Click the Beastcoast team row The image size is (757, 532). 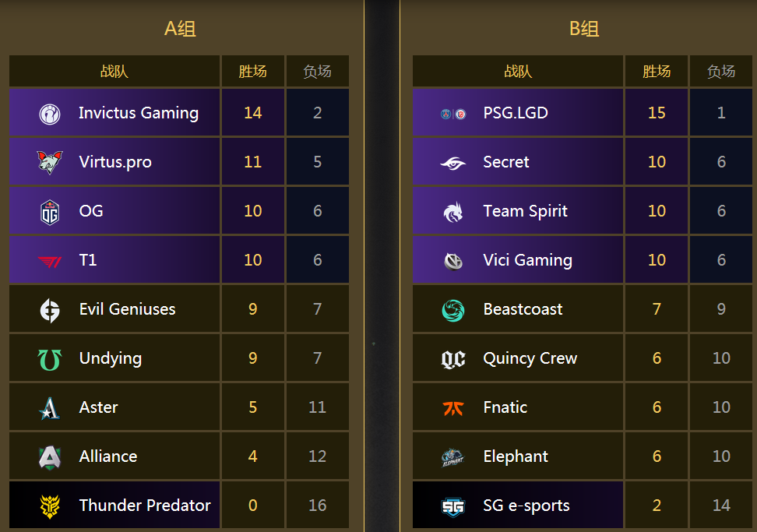[583, 309]
